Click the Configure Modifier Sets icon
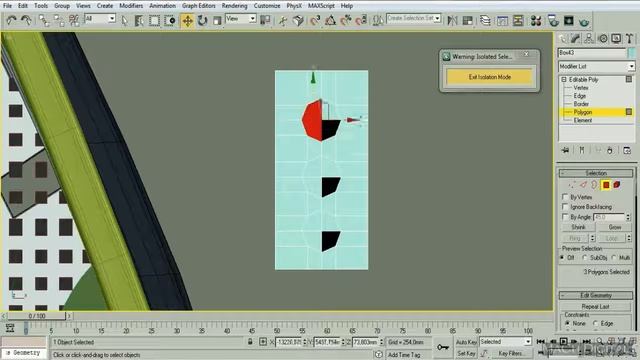The width and height of the screenshot is (640, 360). 627,150
